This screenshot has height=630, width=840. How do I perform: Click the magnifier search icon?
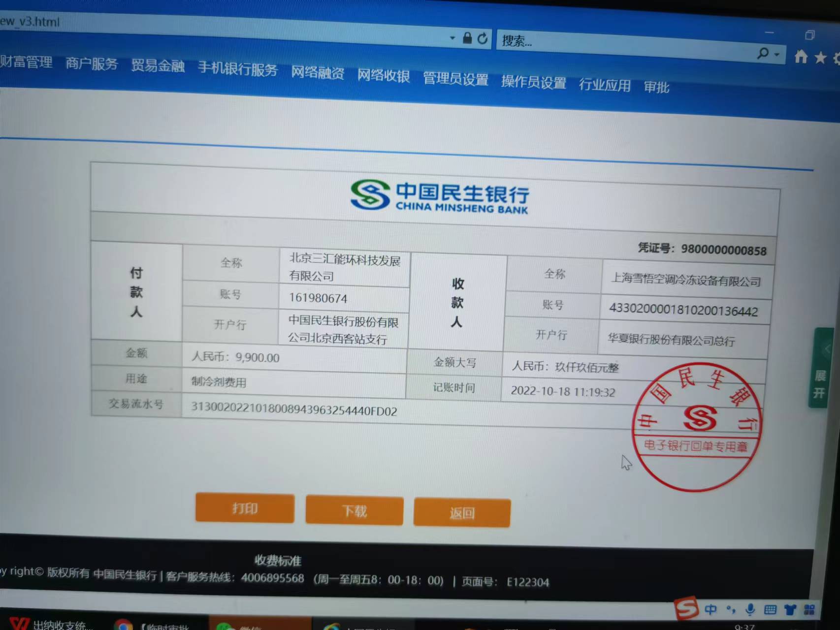click(x=763, y=53)
